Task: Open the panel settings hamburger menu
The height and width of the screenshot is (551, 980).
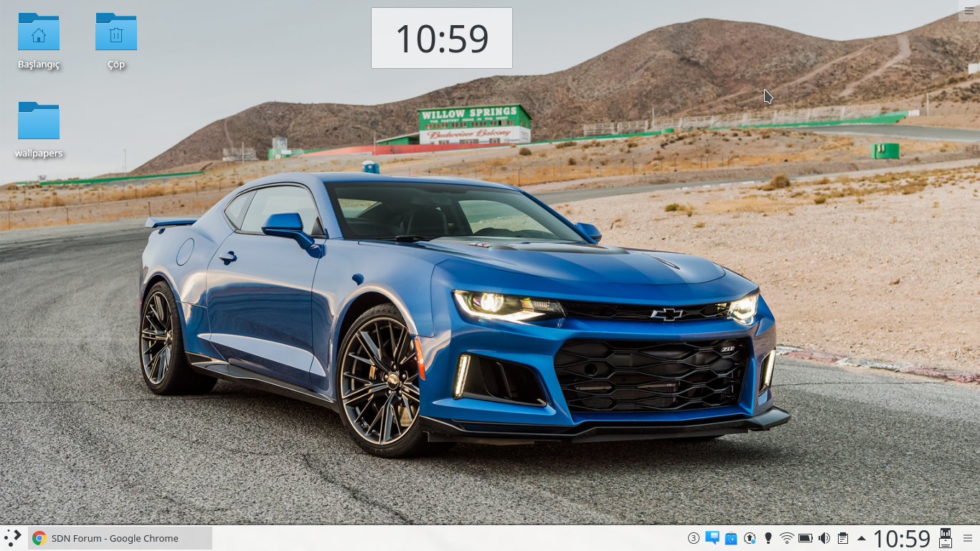Action: [968, 538]
